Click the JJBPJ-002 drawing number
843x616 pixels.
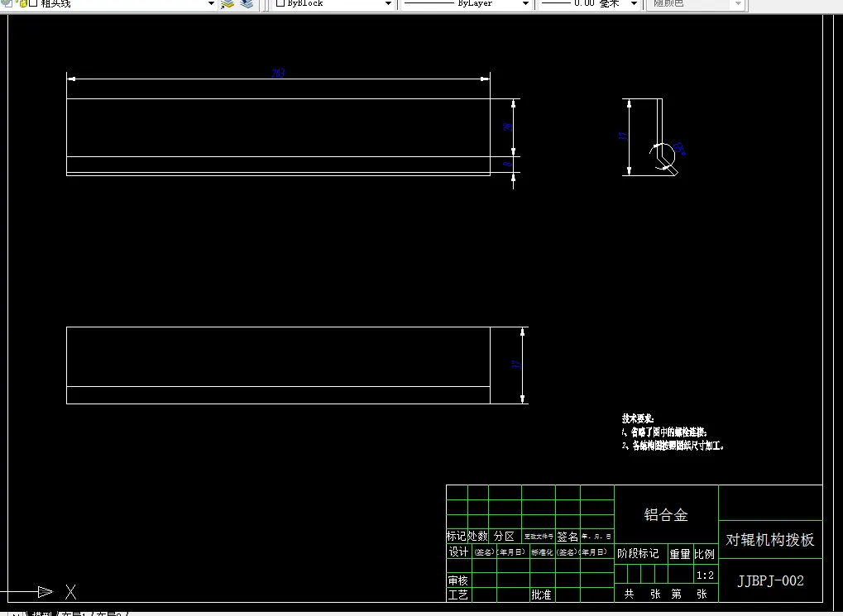point(770,580)
